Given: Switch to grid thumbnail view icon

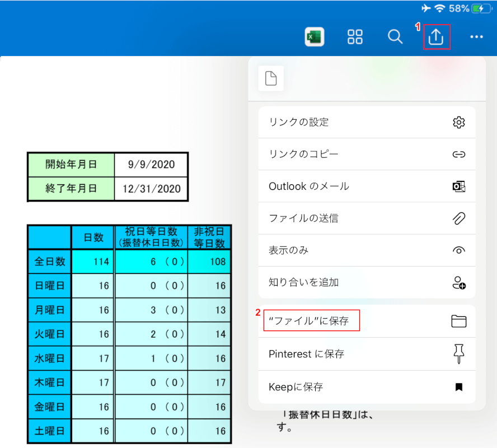Looking at the screenshot, I should [355, 37].
